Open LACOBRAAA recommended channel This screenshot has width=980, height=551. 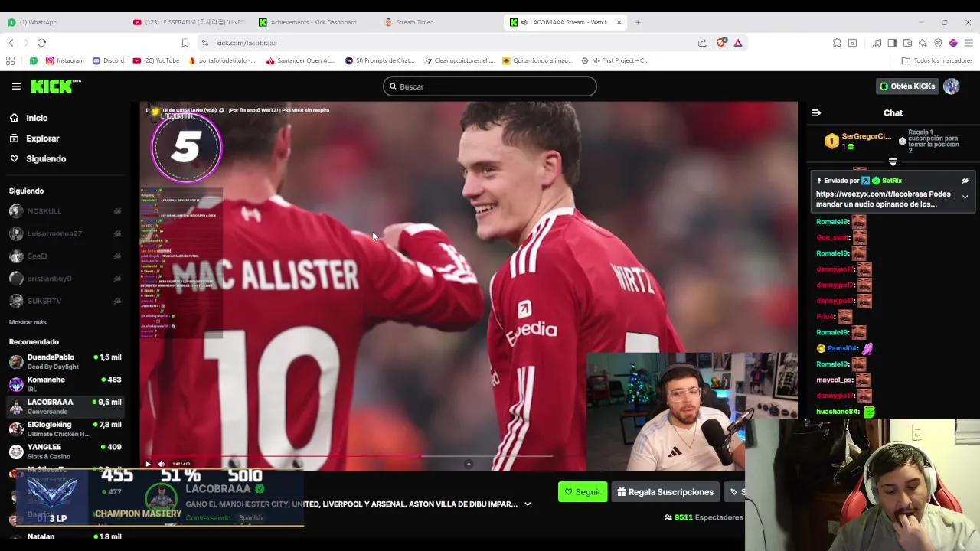coord(65,406)
